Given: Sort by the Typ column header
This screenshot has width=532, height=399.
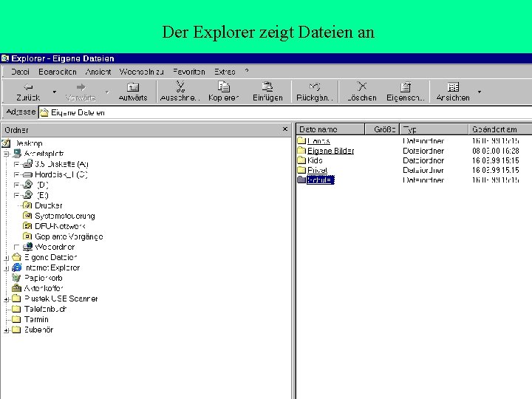Looking at the screenshot, I should click(x=434, y=129).
